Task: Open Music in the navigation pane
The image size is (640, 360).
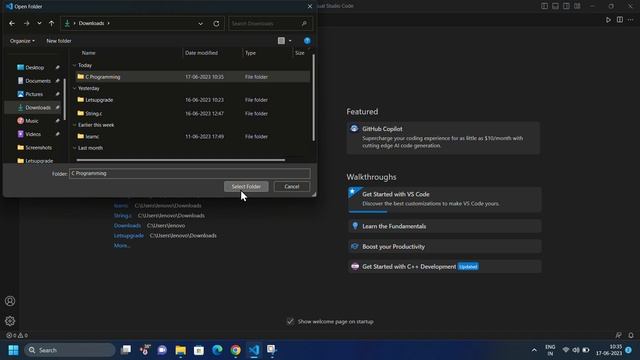Action: (x=32, y=121)
